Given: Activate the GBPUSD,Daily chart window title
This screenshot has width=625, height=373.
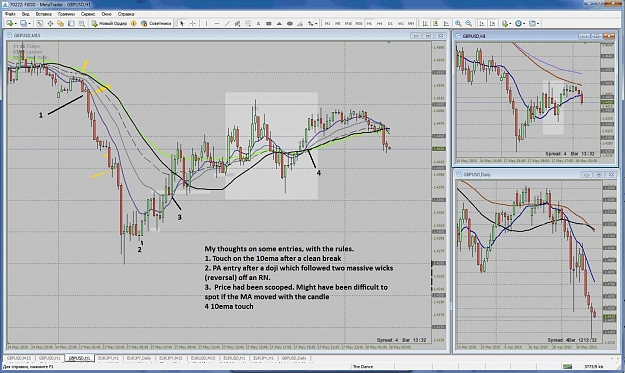Looking at the screenshot, I should (x=476, y=175).
